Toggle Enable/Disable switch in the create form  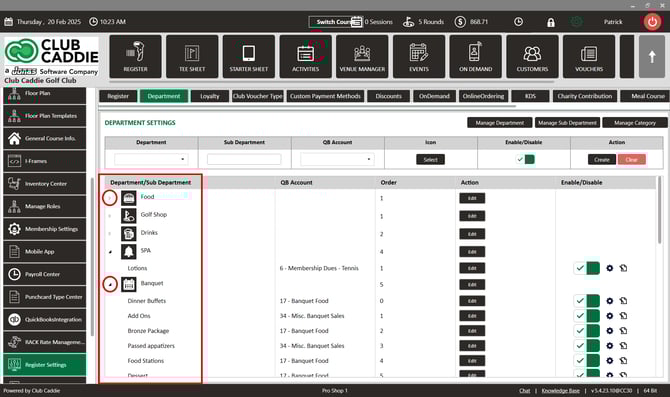[x=525, y=159]
